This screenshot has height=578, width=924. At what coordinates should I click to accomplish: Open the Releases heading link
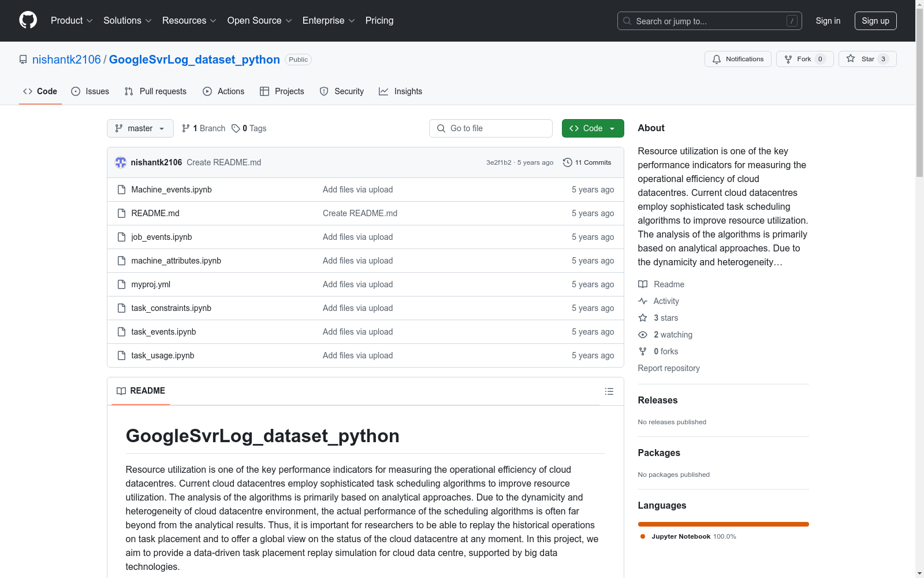pos(658,400)
